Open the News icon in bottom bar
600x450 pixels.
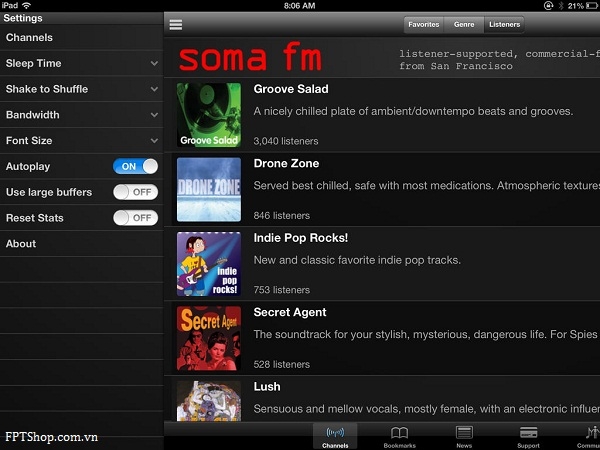click(464, 433)
